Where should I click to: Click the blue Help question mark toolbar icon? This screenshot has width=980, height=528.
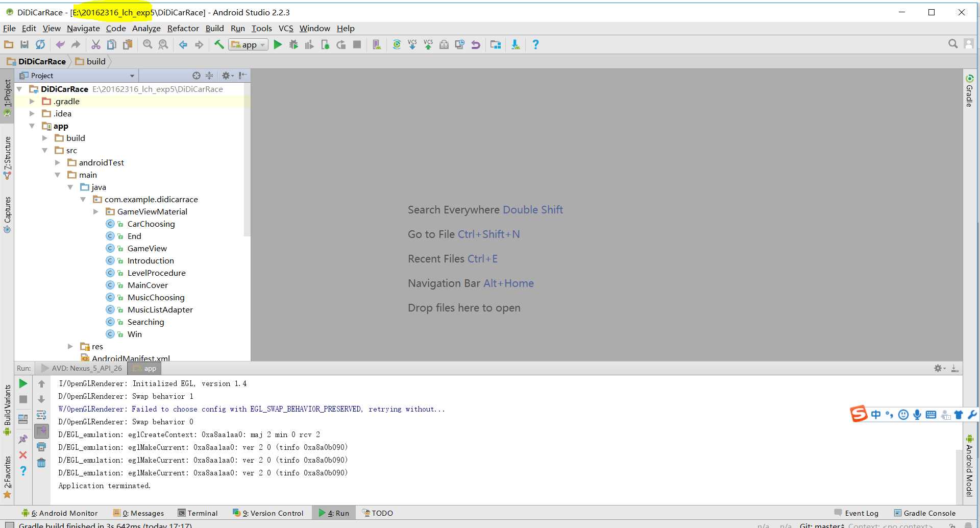[535, 44]
